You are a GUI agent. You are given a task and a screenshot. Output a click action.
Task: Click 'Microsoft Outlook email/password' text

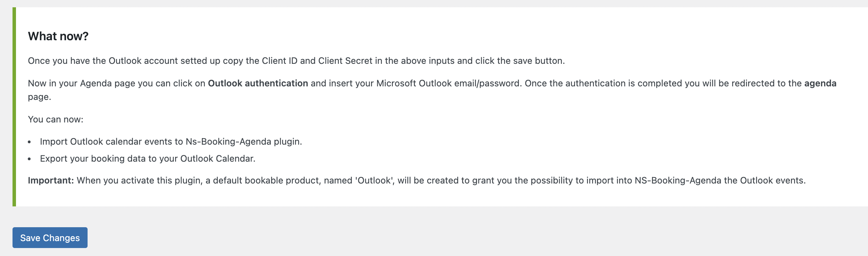click(x=449, y=83)
